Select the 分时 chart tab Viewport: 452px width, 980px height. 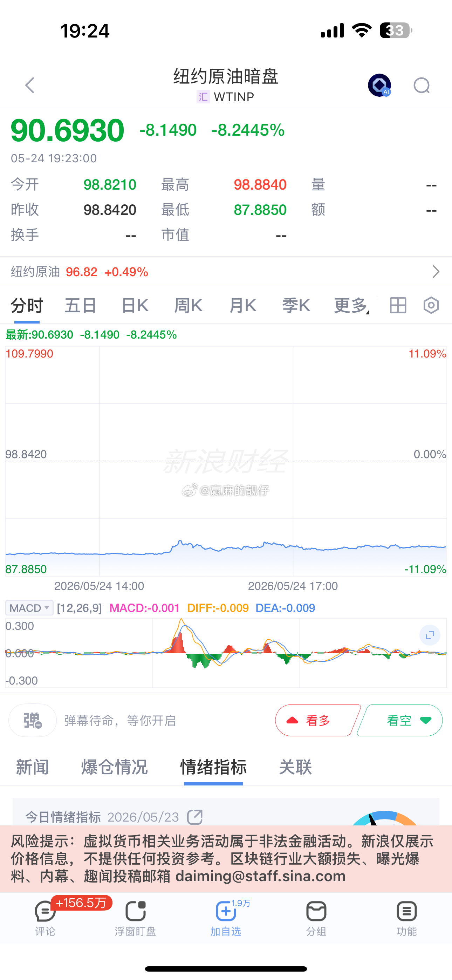click(27, 306)
